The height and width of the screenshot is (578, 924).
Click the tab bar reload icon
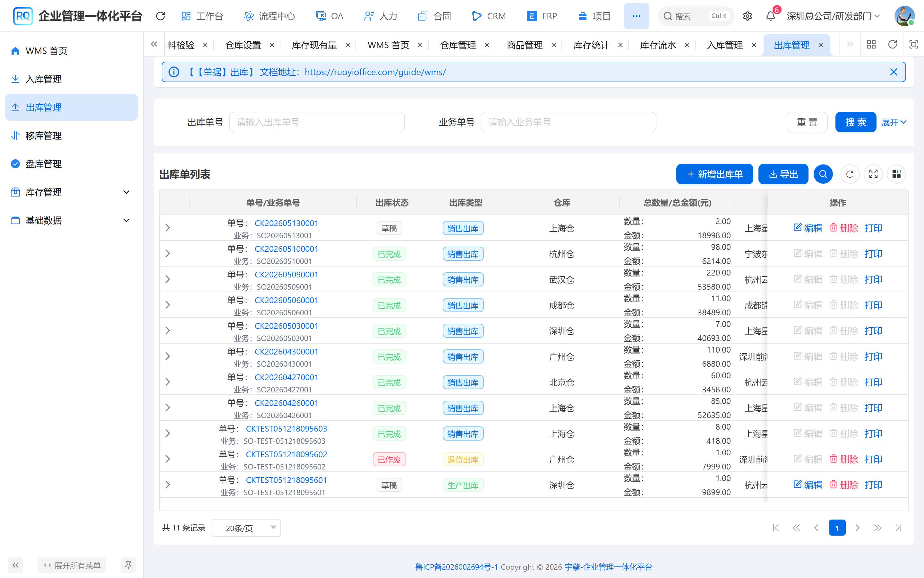click(892, 45)
